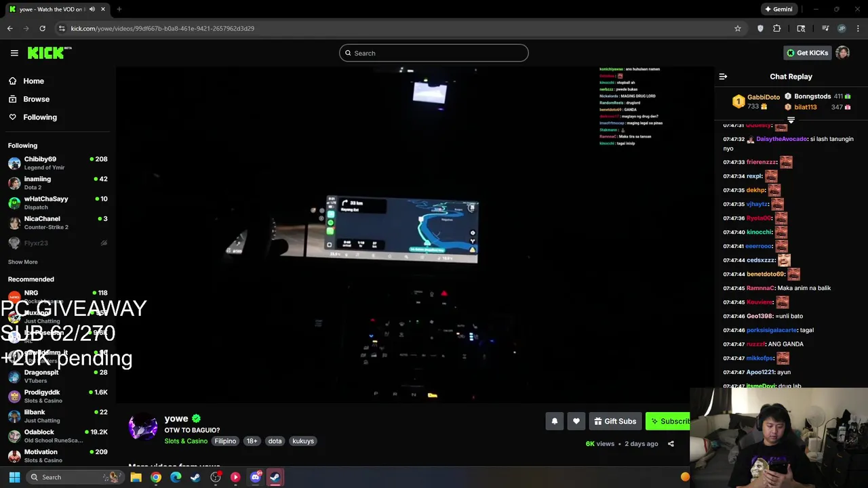Open Microsoft Edge from the taskbar
The height and width of the screenshot is (488, 868).
click(176, 477)
